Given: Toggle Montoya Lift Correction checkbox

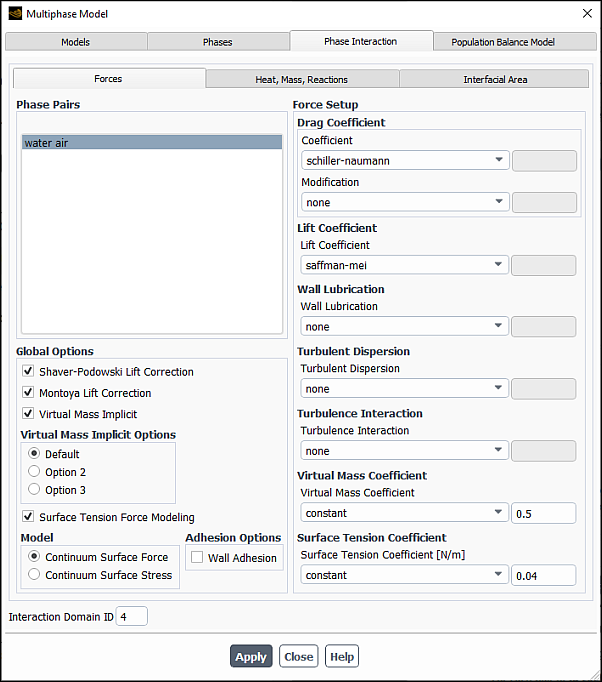Looking at the screenshot, I should [28, 393].
